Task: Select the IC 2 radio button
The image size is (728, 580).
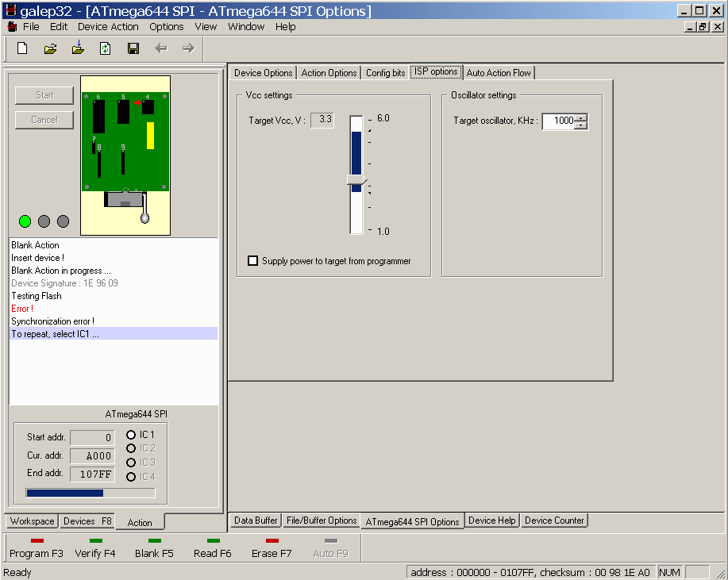Action: (131, 448)
